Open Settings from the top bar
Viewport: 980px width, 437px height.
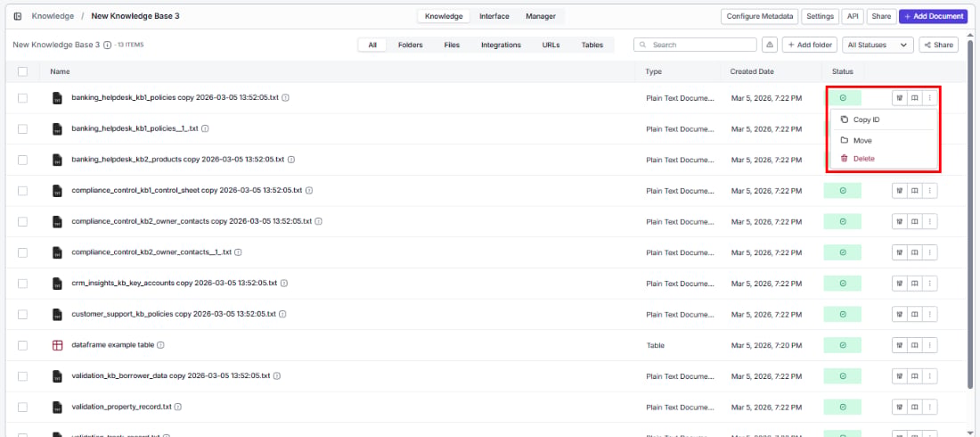[x=820, y=16]
